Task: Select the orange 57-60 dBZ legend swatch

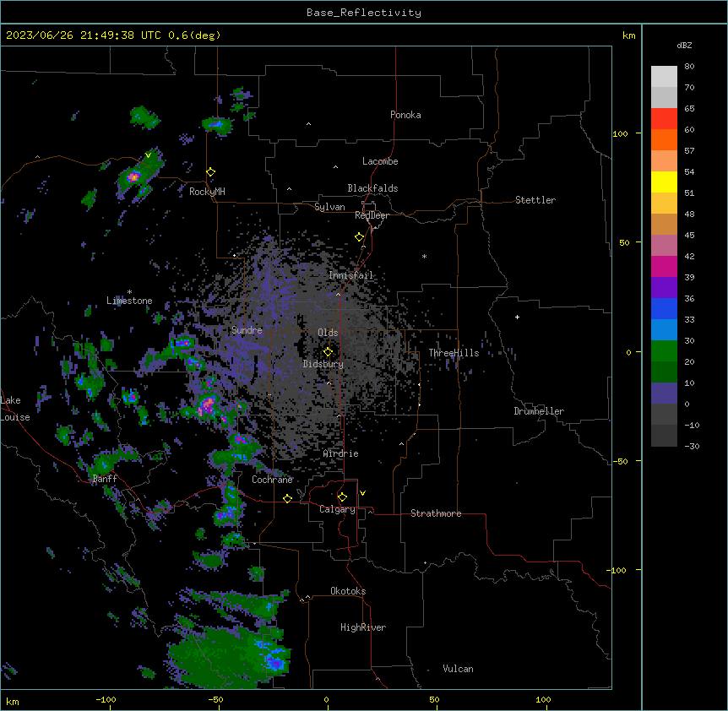Action: (x=664, y=139)
